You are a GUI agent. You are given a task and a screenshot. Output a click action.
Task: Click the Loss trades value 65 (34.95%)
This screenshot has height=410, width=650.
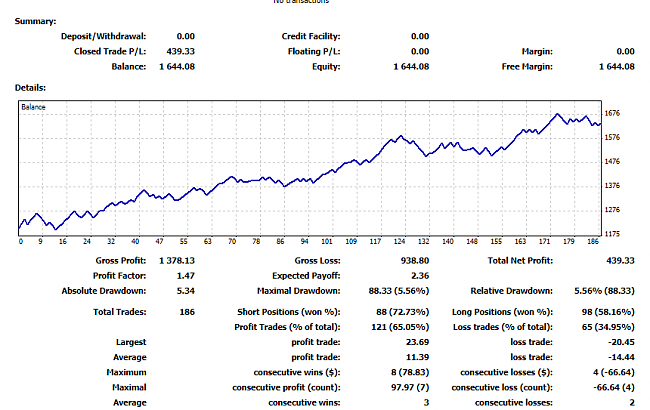tap(608, 327)
